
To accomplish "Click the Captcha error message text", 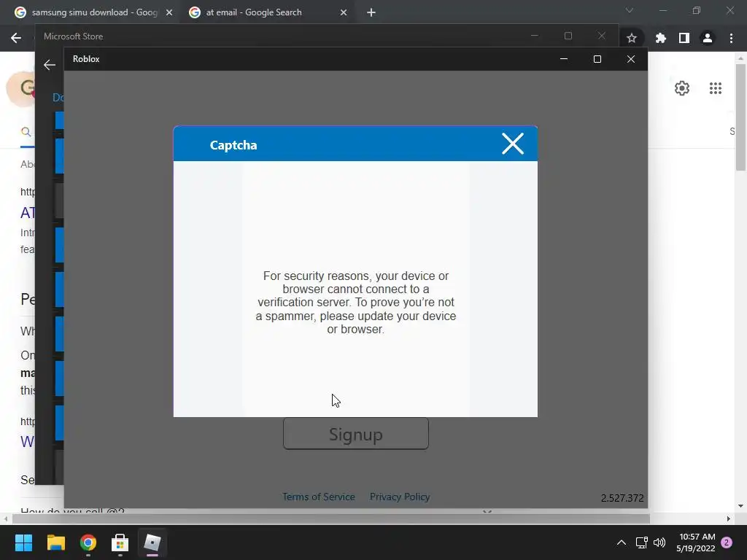I will pyautogui.click(x=356, y=303).
